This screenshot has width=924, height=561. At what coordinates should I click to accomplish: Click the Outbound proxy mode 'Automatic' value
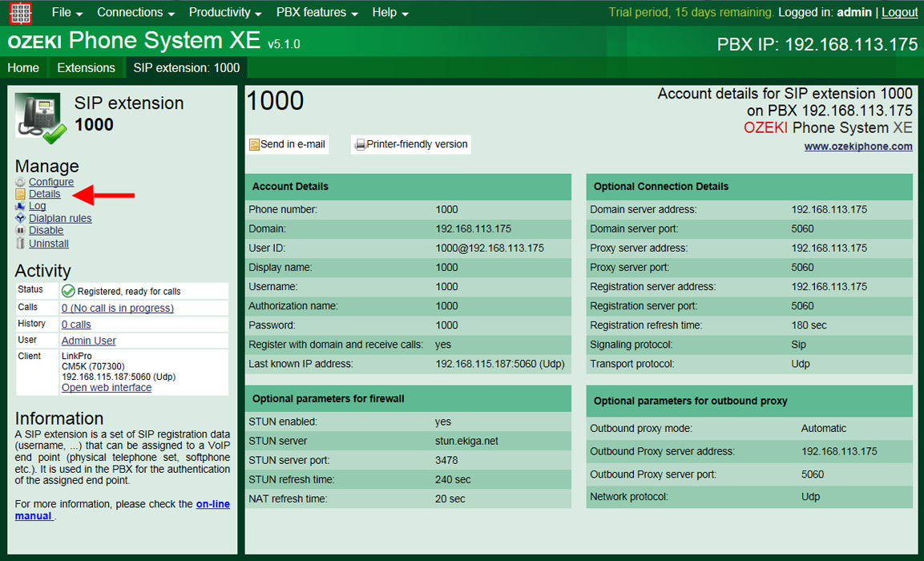(x=824, y=429)
